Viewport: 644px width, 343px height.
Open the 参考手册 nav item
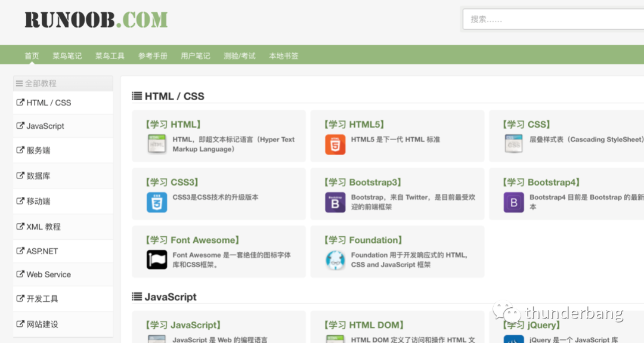click(x=153, y=56)
